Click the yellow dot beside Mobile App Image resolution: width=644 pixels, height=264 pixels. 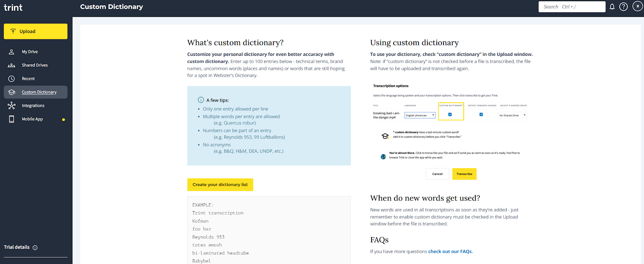[64, 119]
